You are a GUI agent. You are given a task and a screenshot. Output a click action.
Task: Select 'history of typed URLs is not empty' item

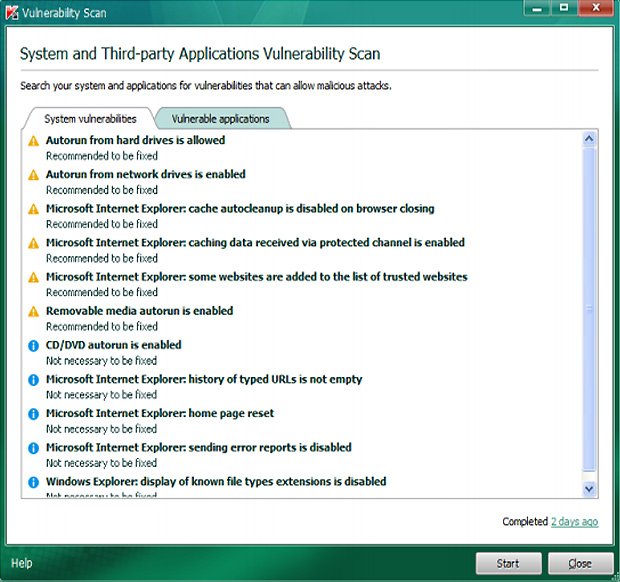[204, 380]
